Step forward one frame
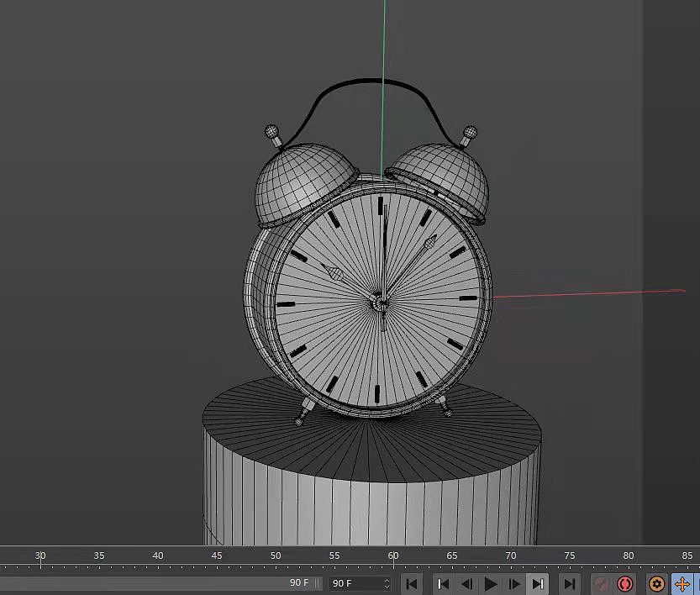The image size is (700, 595). 514,584
